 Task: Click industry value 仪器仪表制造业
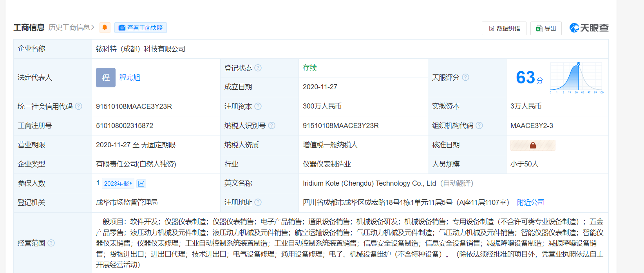click(x=327, y=164)
